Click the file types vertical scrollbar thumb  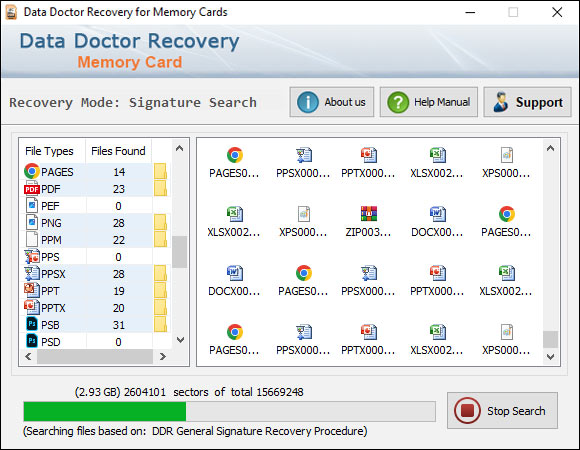coord(180,252)
